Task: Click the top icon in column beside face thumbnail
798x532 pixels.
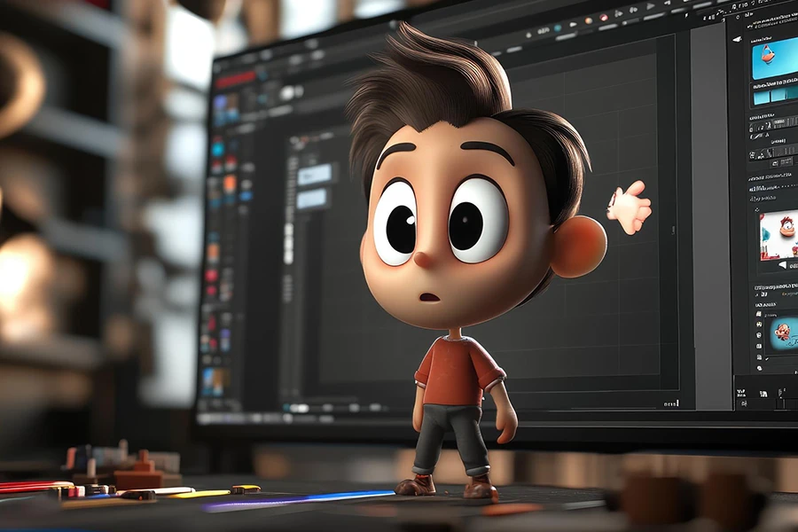Action: click(x=758, y=313)
